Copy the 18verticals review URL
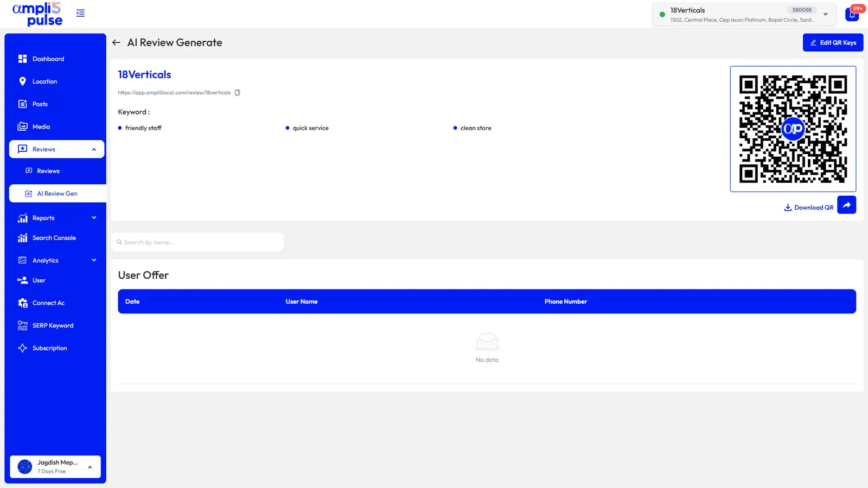 pos(237,93)
